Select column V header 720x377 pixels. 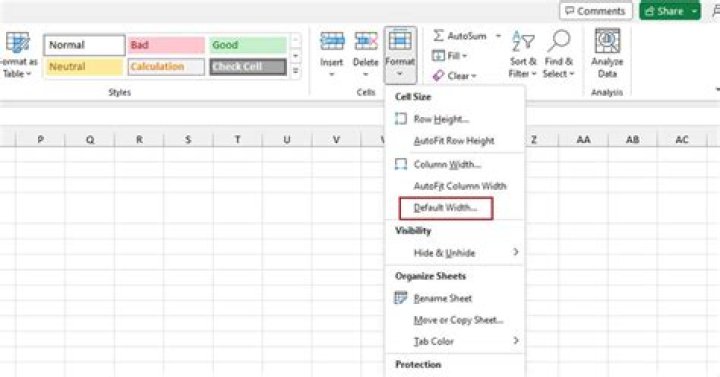coord(337,140)
